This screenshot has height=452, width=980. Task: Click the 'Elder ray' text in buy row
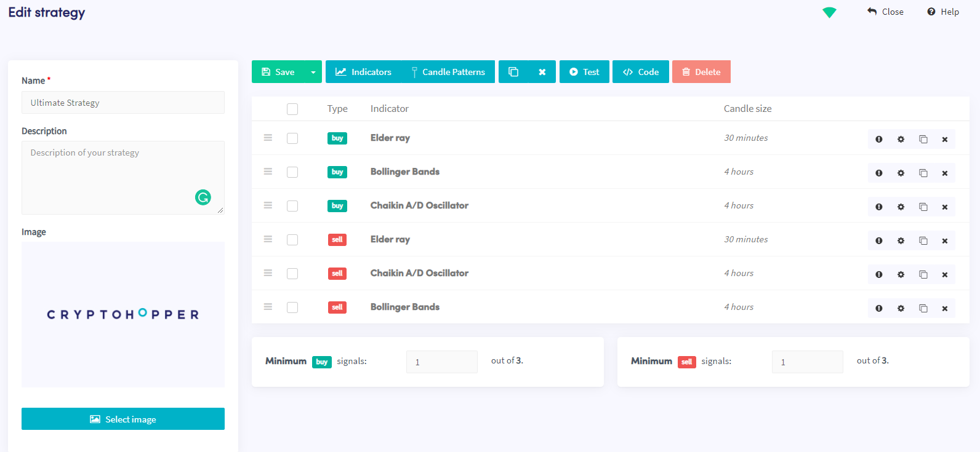coord(390,138)
